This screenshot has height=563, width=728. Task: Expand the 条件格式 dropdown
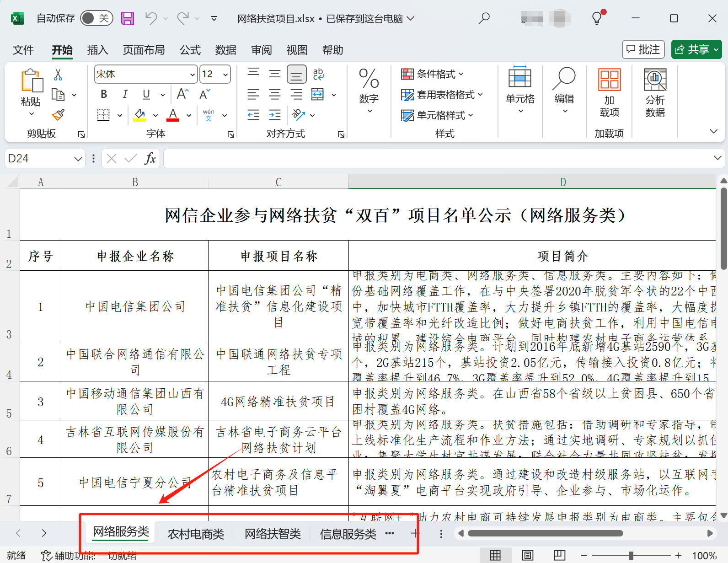432,74
